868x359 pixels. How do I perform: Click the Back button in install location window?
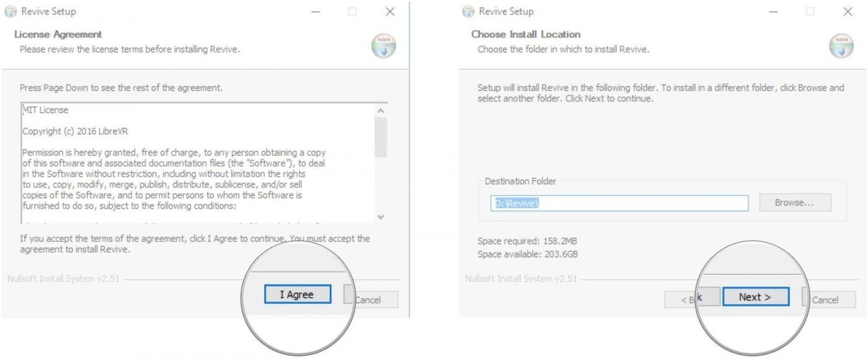pos(692,299)
